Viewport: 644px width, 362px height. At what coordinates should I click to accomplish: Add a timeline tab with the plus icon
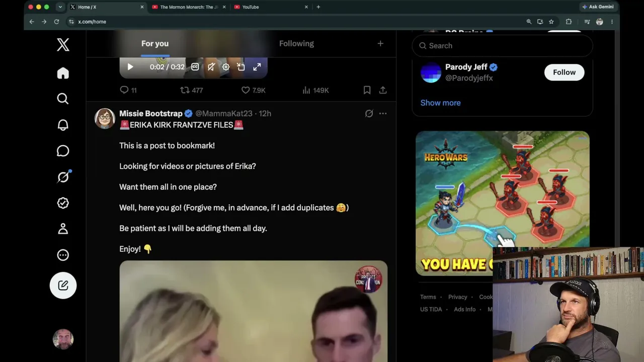coord(380,44)
